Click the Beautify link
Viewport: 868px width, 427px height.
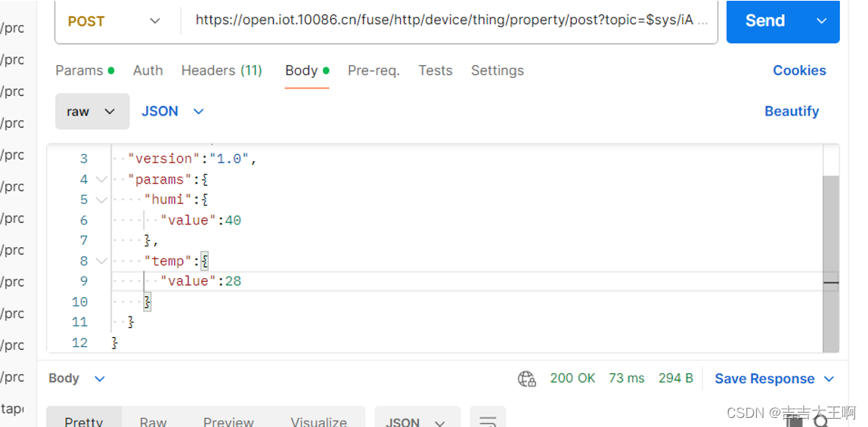pyautogui.click(x=792, y=111)
